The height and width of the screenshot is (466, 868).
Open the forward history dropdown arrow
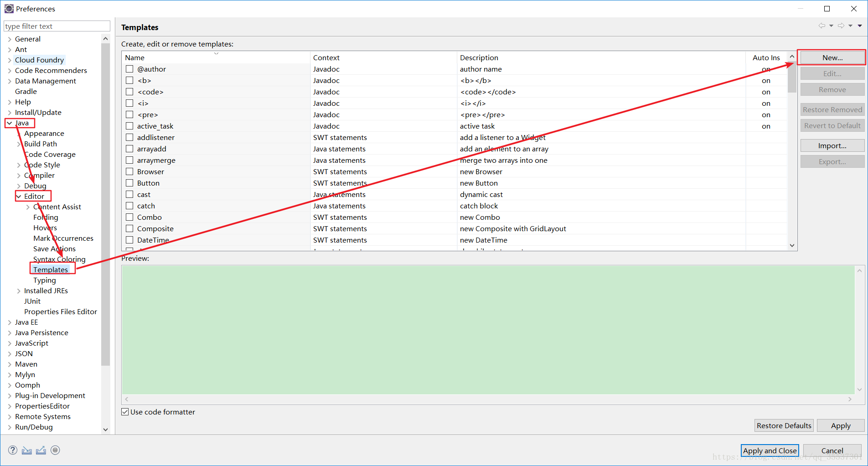[x=850, y=26]
